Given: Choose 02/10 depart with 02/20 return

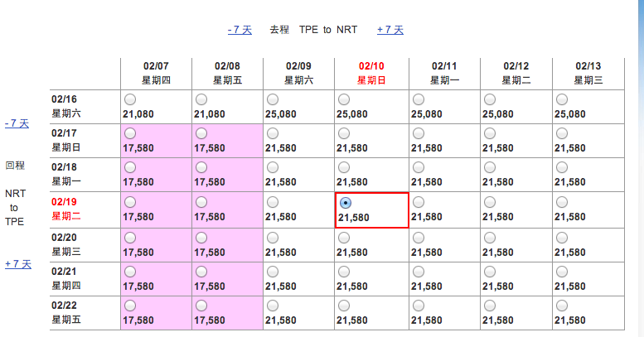Looking at the screenshot, I should coord(344,238).
